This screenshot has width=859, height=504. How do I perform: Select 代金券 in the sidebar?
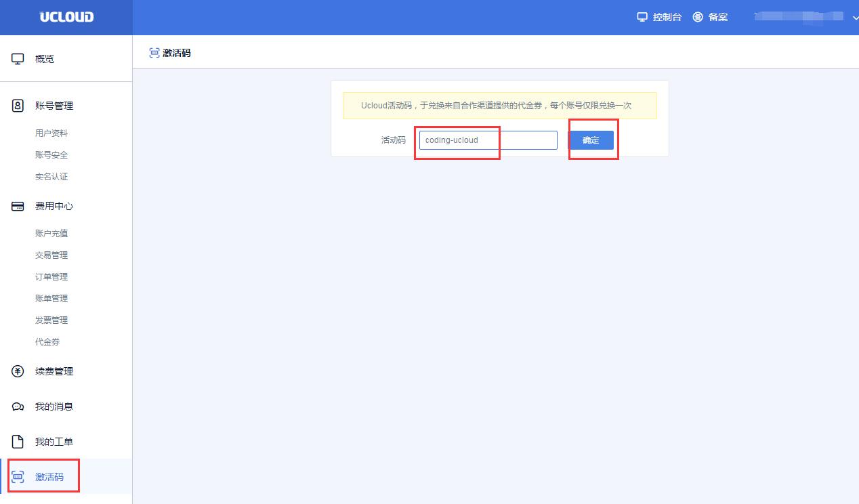tap(47, 342)
